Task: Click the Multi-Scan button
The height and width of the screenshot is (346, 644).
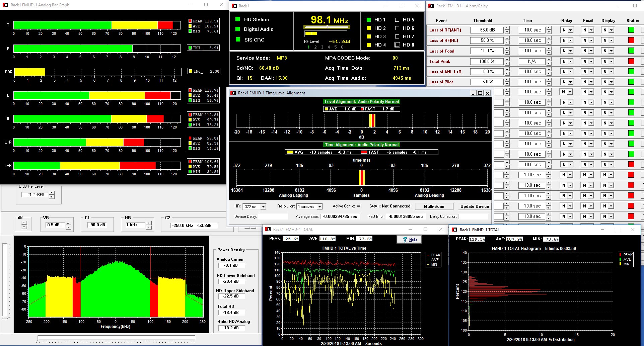Action: pyautogui.click(x=434, y=206)
